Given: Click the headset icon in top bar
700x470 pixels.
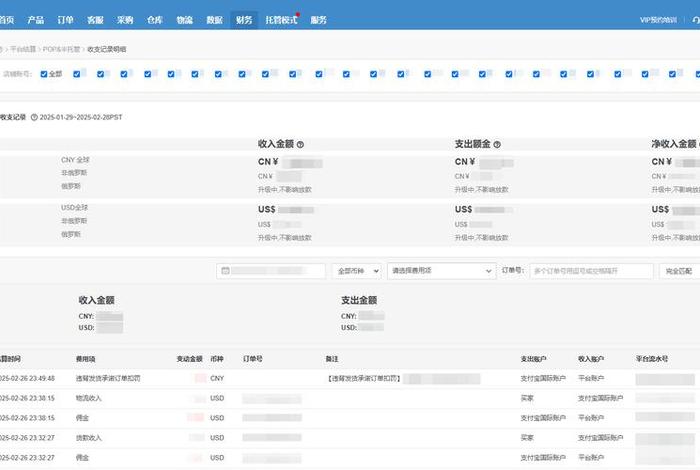Looking at the screenshot, I should 696,20.
